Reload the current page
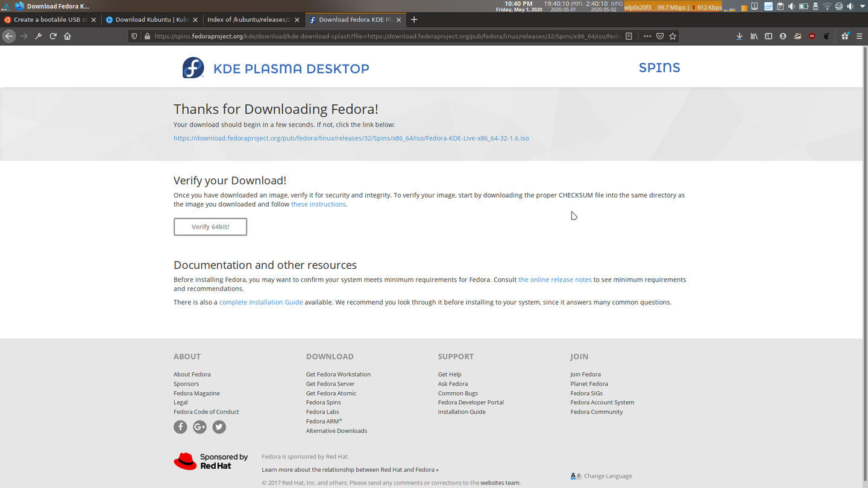 [x=53, y=36]
